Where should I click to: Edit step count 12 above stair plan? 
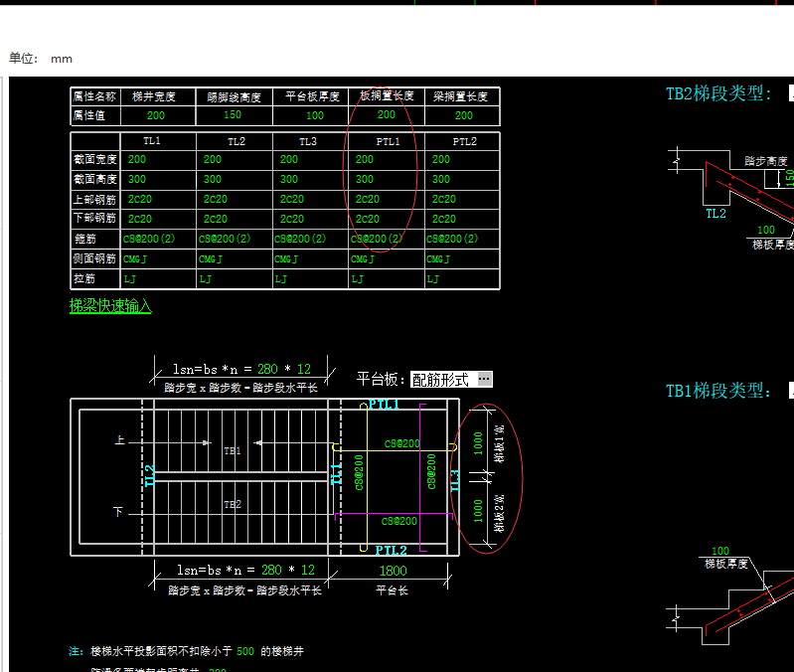tap(304, 369)
